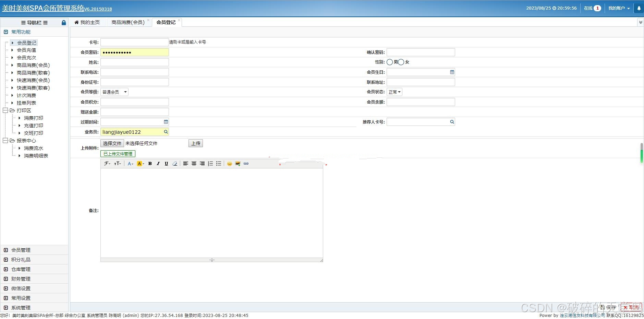
Task: Insert a numbered list in remarks
Action: [x=210, y=164]
